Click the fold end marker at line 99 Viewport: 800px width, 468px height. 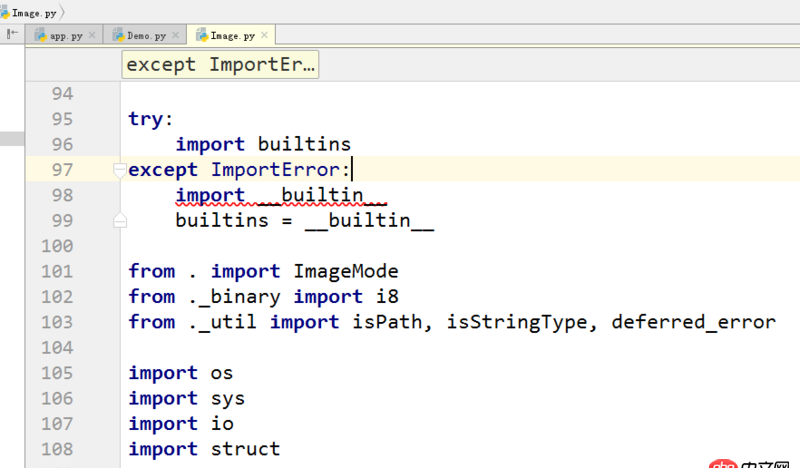click(x=120, y=221)
